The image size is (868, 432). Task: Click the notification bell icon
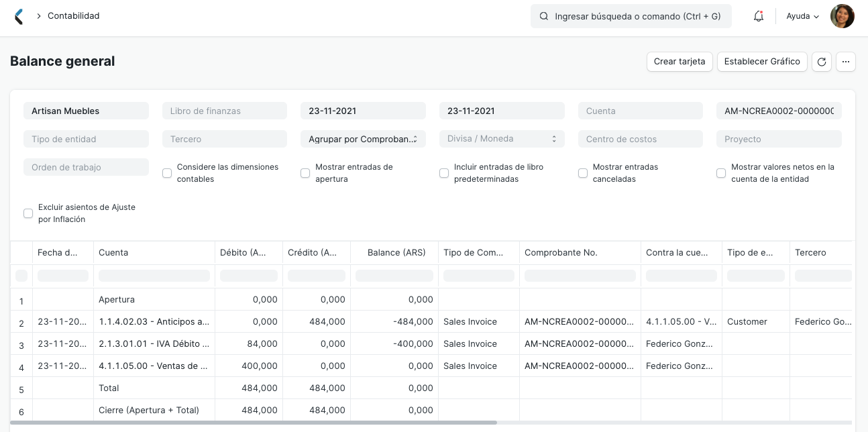coord(758,16)
